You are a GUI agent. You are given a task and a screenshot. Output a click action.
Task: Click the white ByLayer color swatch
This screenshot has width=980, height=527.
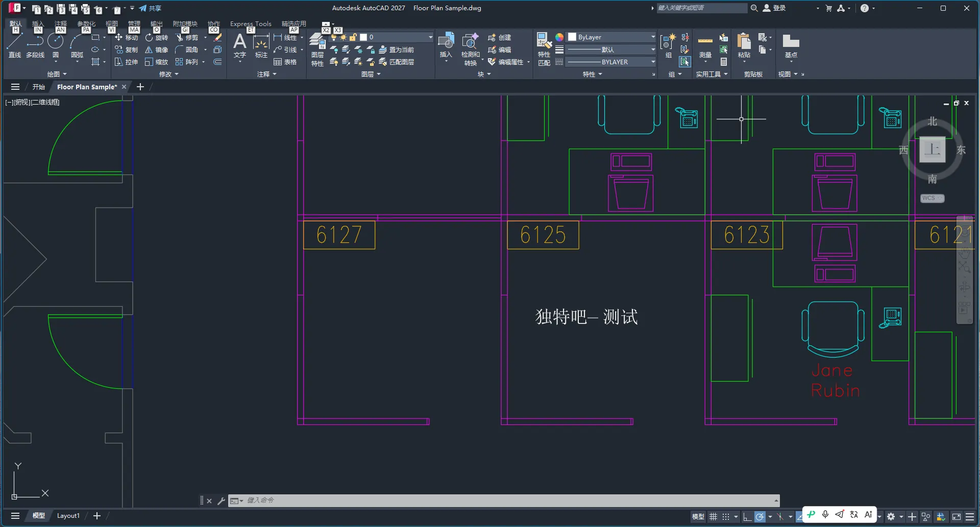pyautogui.click(x=572, y=37)
